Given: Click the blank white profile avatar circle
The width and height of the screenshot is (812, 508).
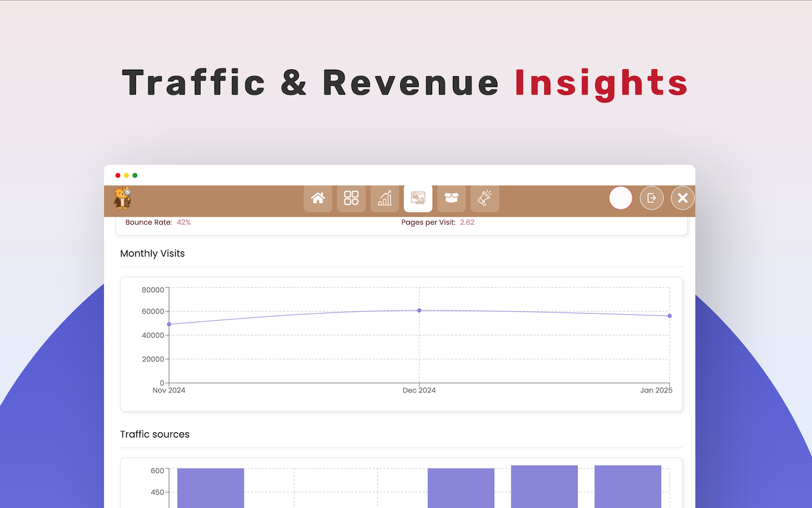Looking at the screenshot, I should click(620, 198).
